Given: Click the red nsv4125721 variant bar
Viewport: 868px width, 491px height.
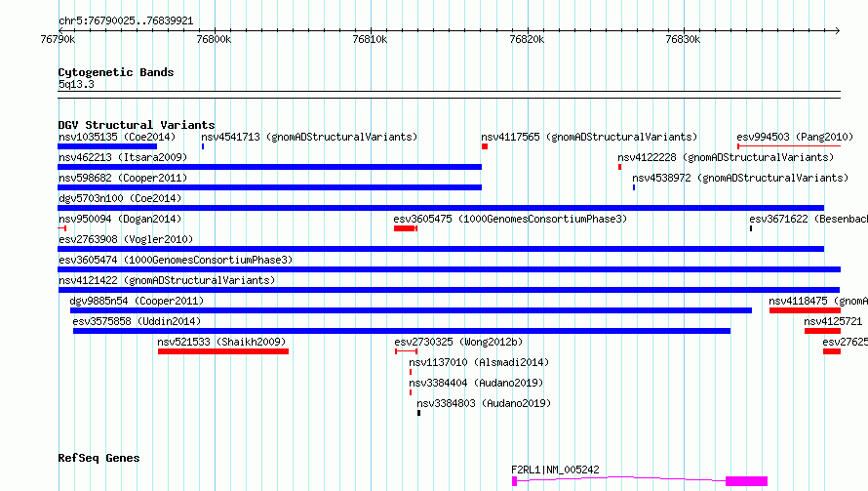Looking at the screenshot, I should [x=822, y=331].
